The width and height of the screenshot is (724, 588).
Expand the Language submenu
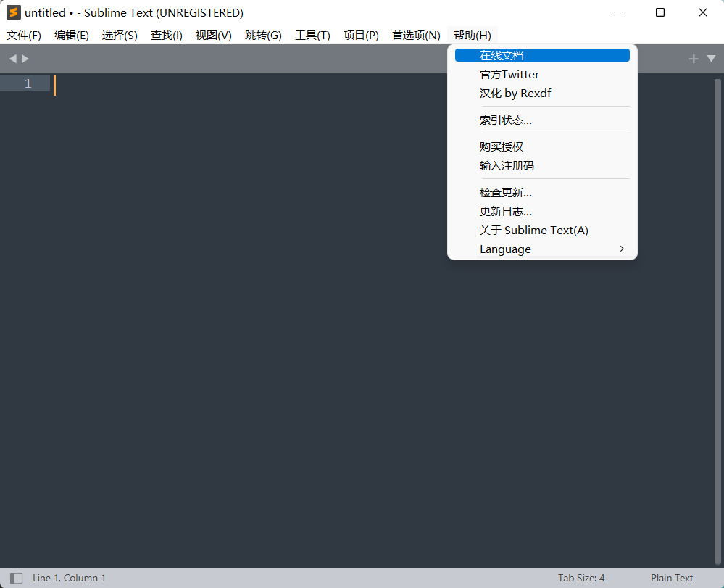505,249
